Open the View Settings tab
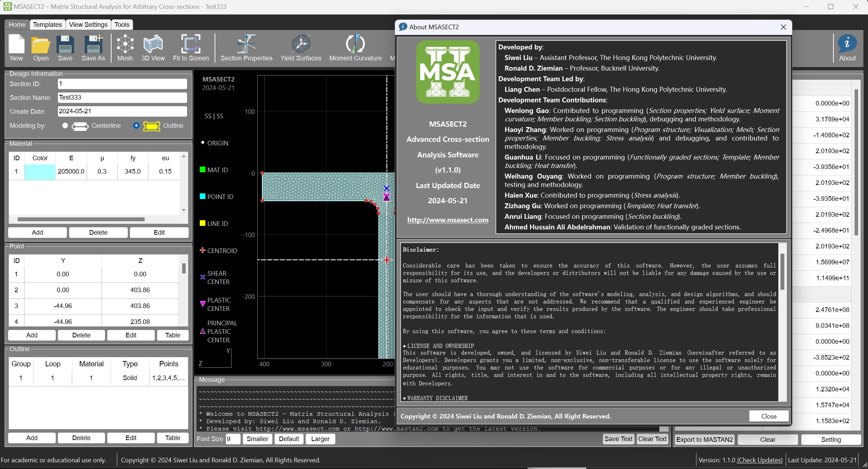Image resolution: width=868 pixels, height=469 pixels. (88, 24)
